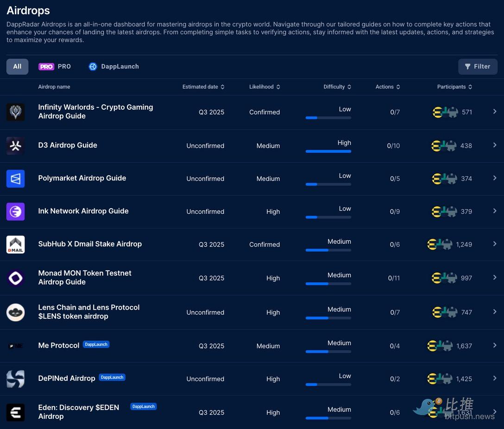Click the DePINed Airdrop logo icon
The width and height of the screenshot is (504, 429).
coord(15,379)
